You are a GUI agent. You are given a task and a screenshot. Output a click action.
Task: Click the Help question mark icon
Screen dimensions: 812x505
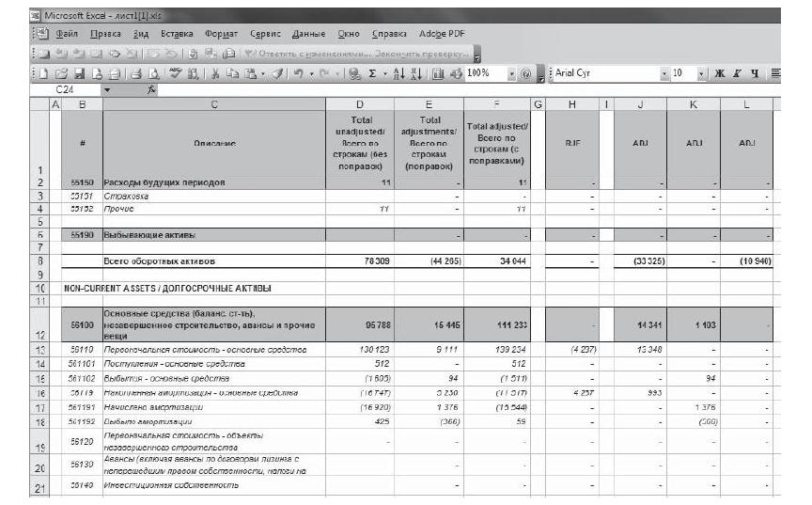pyautogui.click(x=525, y=74)
